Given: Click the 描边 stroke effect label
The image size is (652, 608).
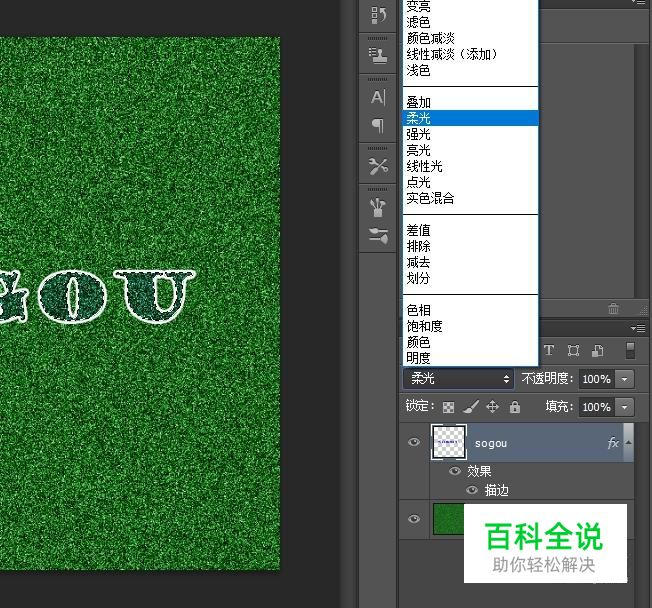Looking at the screenshot, I should coord(496,490).
